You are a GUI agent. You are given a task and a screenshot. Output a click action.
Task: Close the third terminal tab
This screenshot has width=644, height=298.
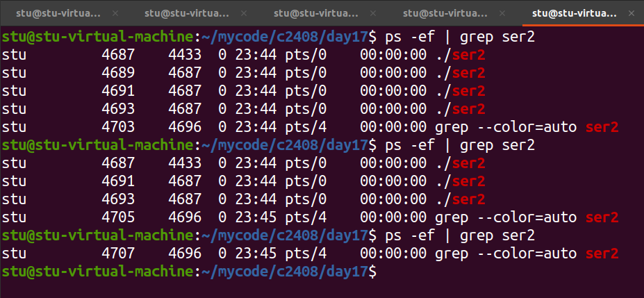(x=373, y=13)
